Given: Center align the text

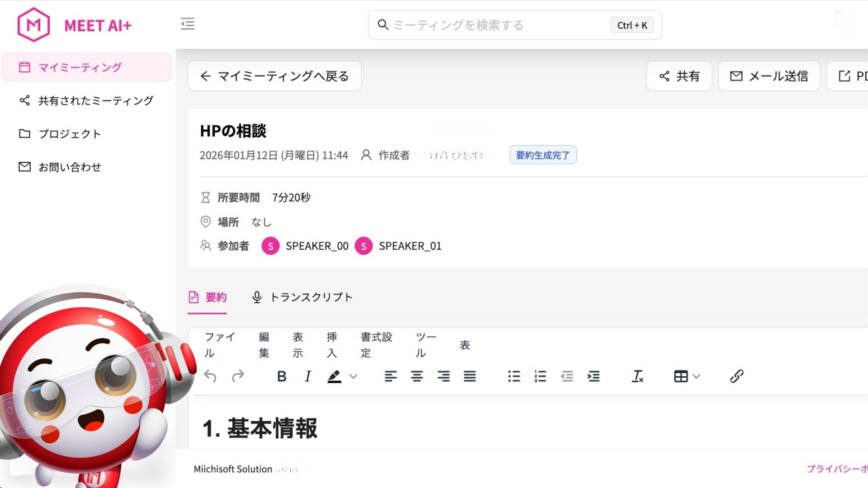Looking at the screenshot, I should [x=417, y=376].
